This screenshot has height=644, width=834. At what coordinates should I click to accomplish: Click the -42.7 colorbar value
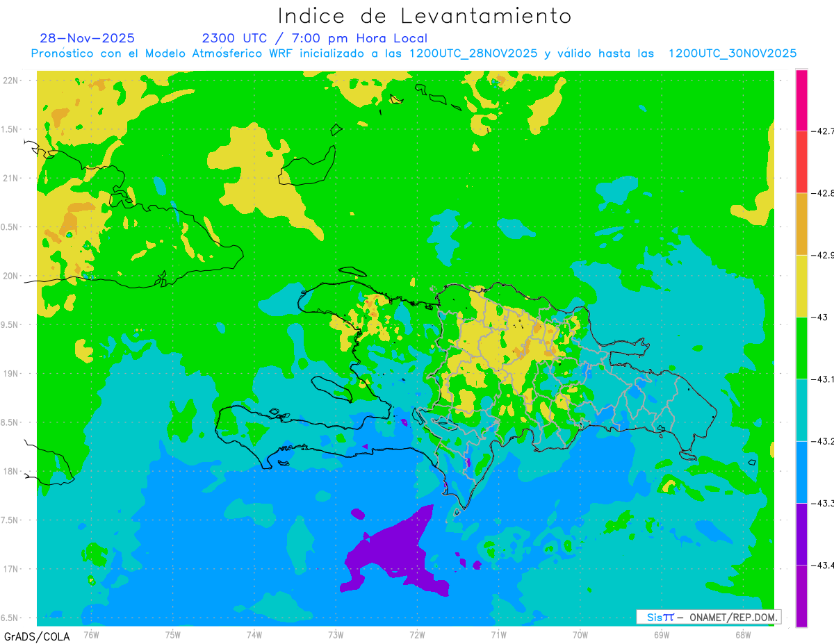pyautogui.click(x=823, y=131)
